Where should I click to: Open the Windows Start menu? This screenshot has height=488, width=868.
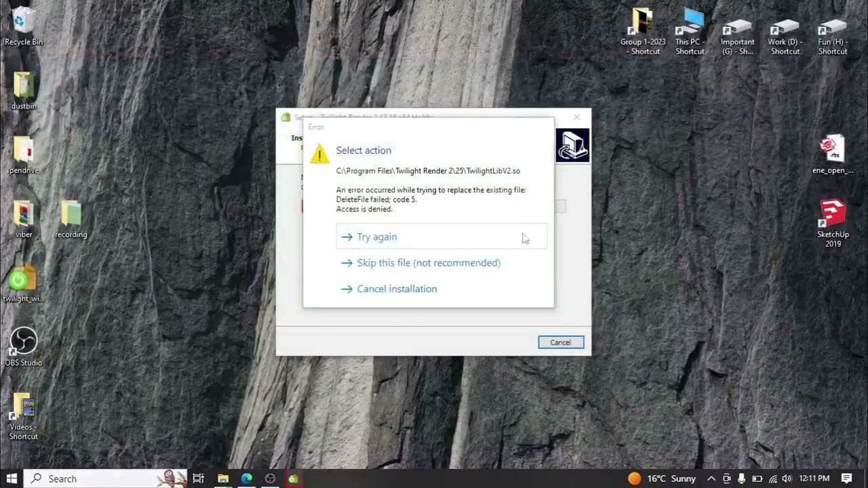(12, 479)
